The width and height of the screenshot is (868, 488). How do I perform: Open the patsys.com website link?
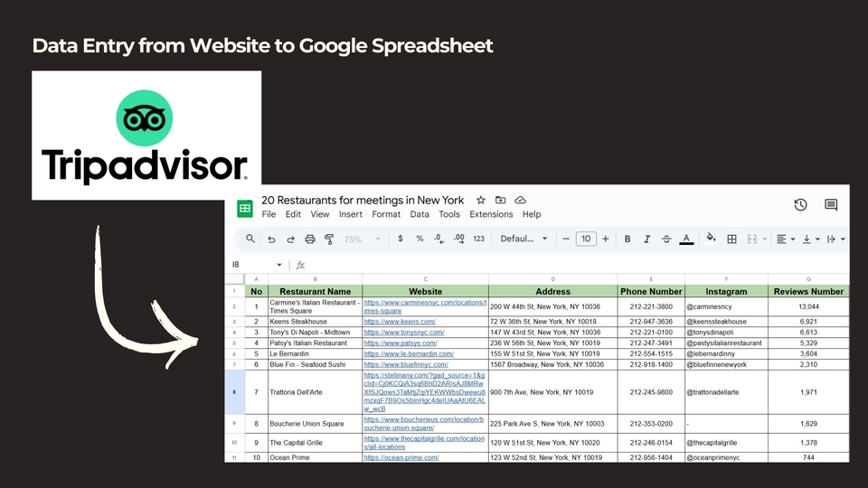click(x=401, y=343)
